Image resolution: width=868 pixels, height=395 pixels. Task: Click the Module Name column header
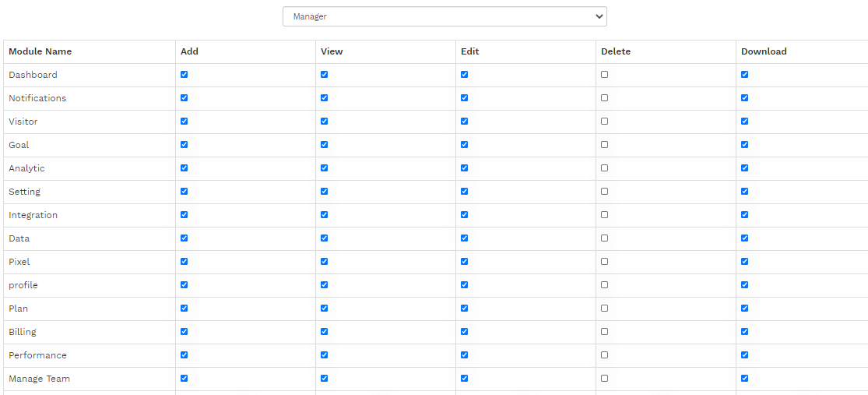click(x=40, y=51)
